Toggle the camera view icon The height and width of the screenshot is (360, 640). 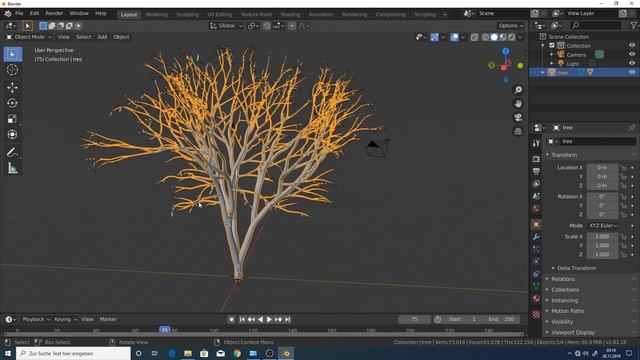point(518,118)
